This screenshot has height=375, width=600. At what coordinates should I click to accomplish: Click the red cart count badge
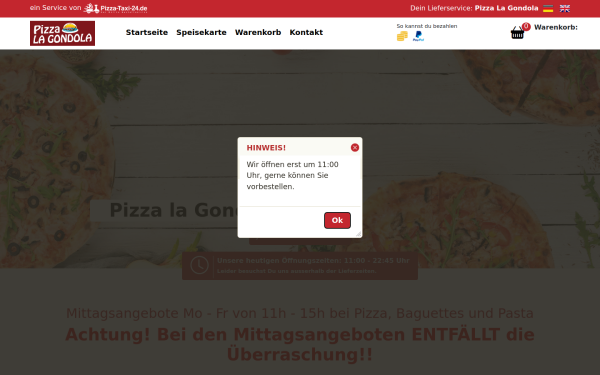coord(526,26)
